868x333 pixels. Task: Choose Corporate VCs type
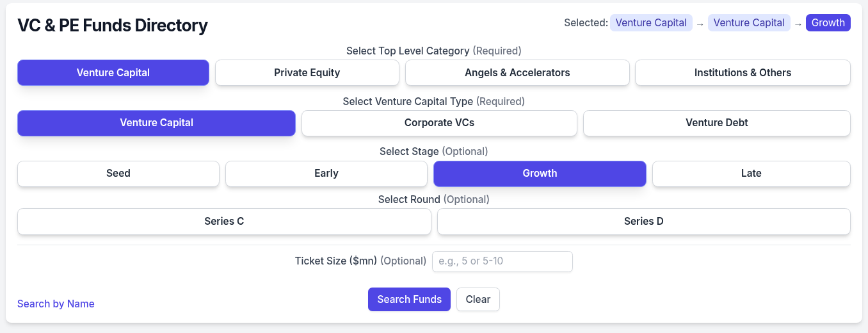coord(439,123)
